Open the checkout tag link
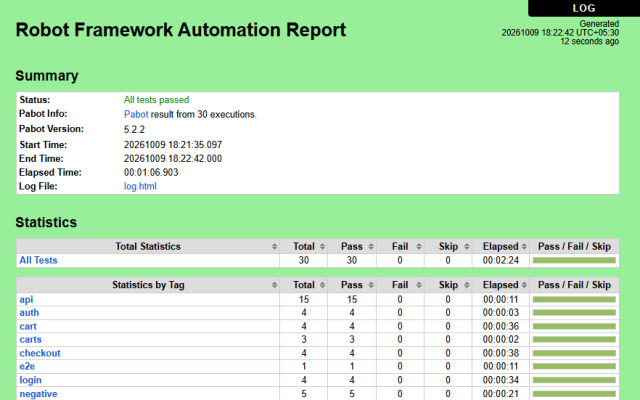The width and height of the screenshot is (640, 400). (x=40, y=353)
